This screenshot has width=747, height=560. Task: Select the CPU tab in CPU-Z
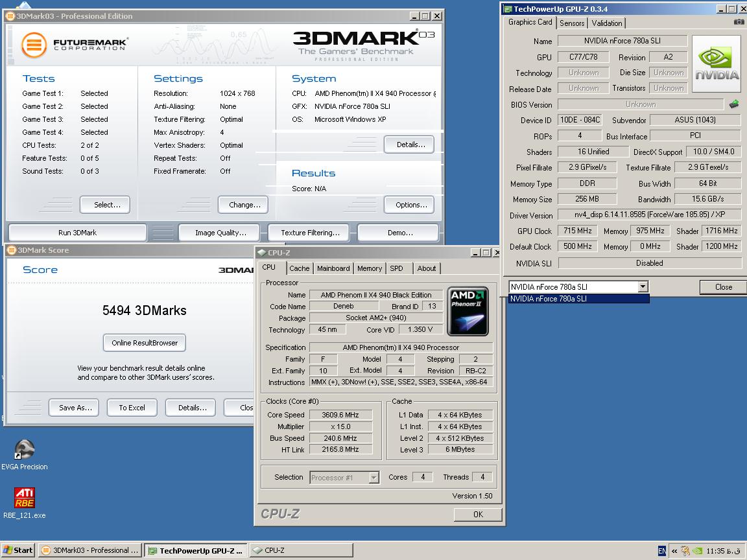(269, 267)
